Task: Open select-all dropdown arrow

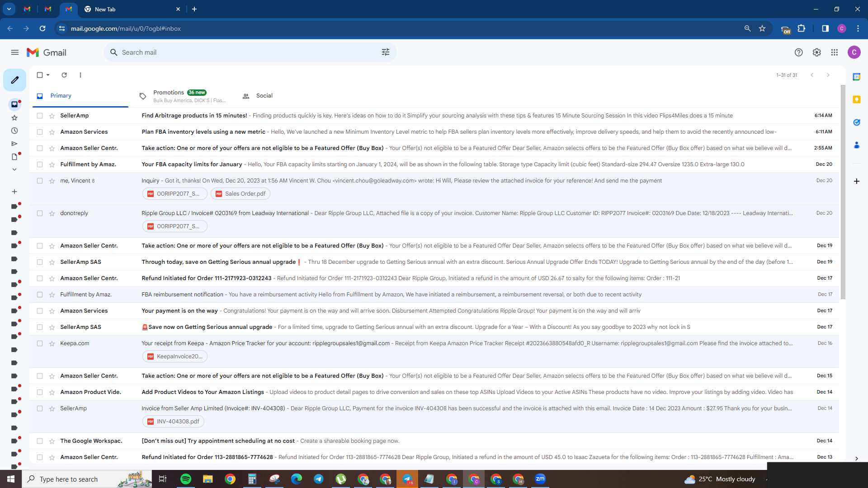Action: tap(48, 75)
